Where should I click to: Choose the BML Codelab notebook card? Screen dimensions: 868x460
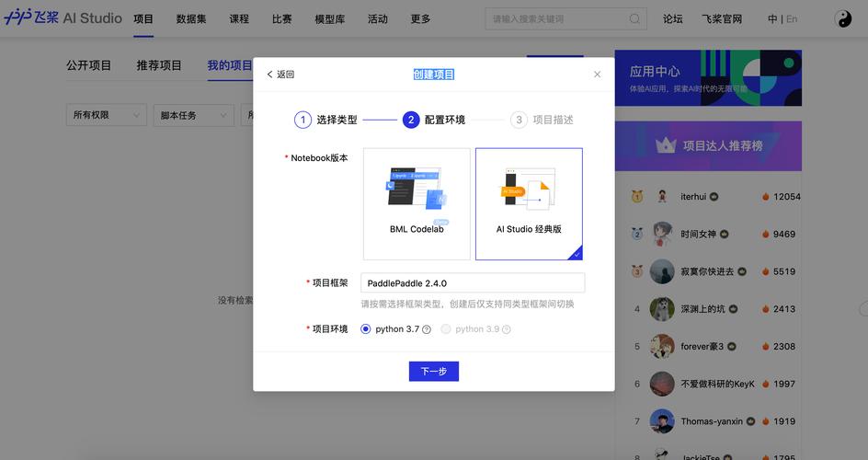(x=417, y=203)
